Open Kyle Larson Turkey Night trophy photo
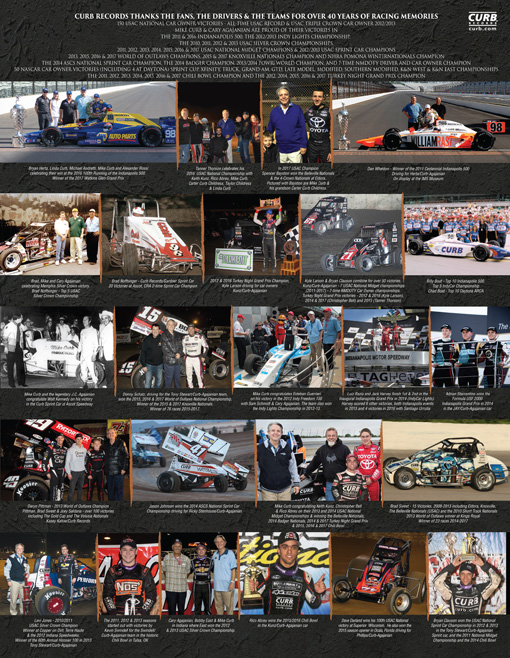The height and width of the screenshot is (658, 510). [251, 235]
